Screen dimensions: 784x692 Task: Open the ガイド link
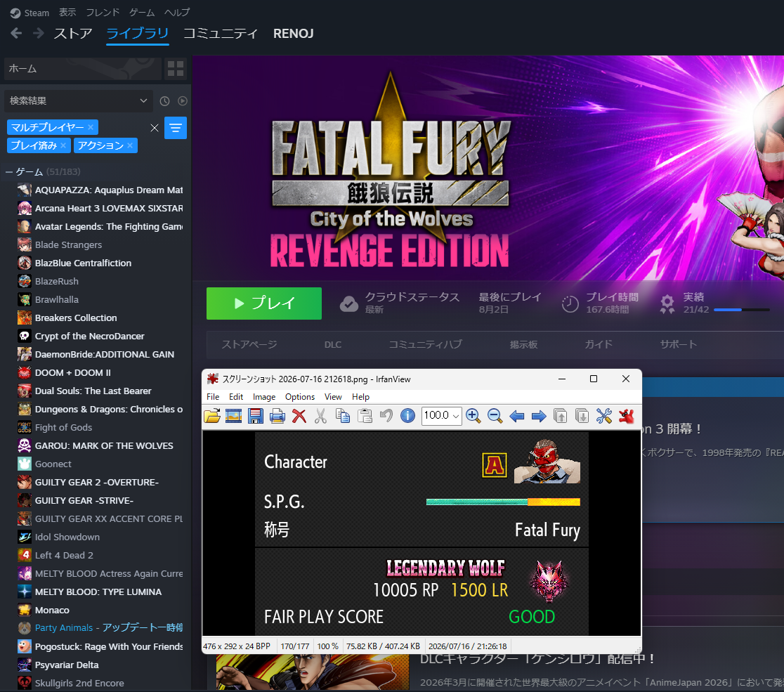(599, 344)
